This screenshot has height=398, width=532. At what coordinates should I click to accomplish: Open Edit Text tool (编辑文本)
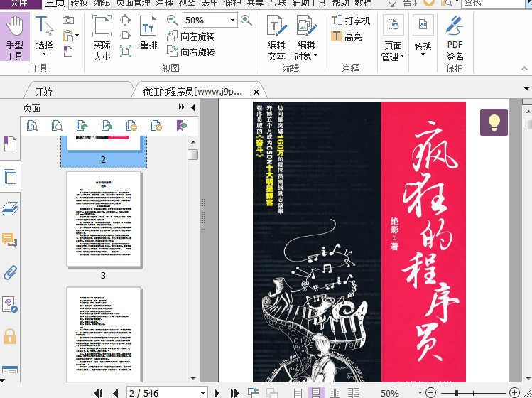point(276,38)
